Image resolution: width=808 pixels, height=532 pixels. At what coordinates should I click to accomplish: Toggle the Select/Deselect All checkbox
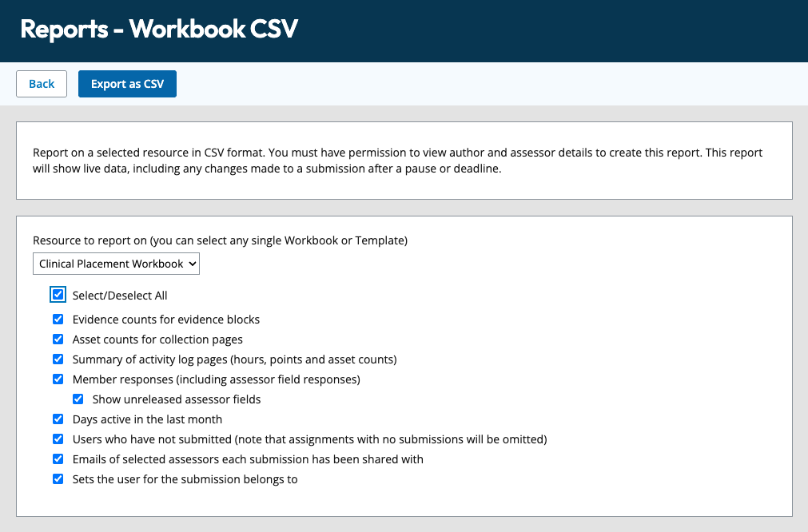click(58, 295)
